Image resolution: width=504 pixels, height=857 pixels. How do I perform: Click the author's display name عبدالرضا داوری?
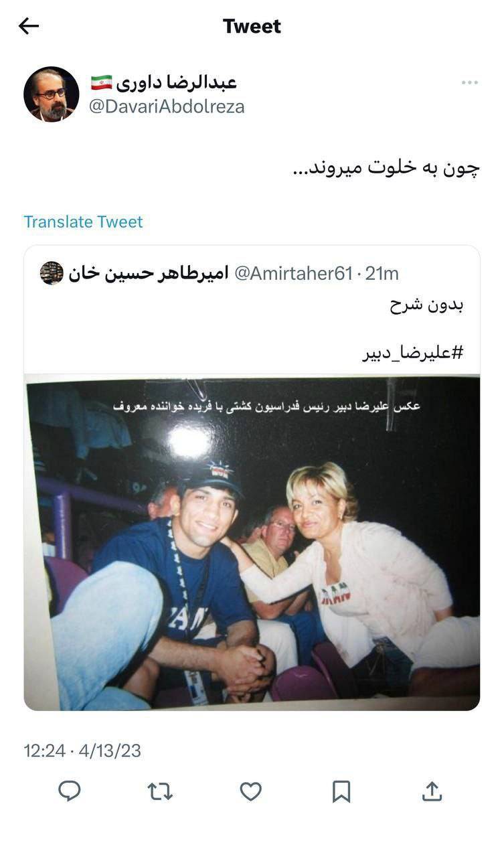[x=177, y=83]
